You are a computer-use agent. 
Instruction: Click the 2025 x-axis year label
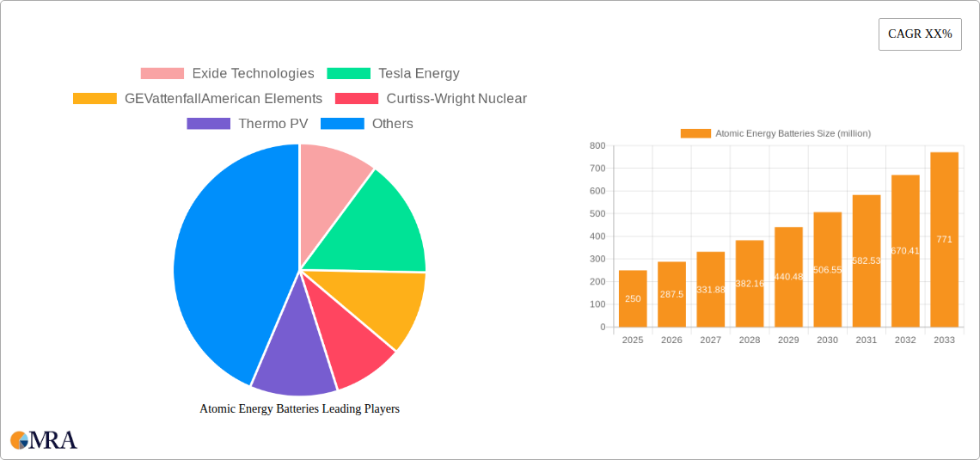(633, 340)
